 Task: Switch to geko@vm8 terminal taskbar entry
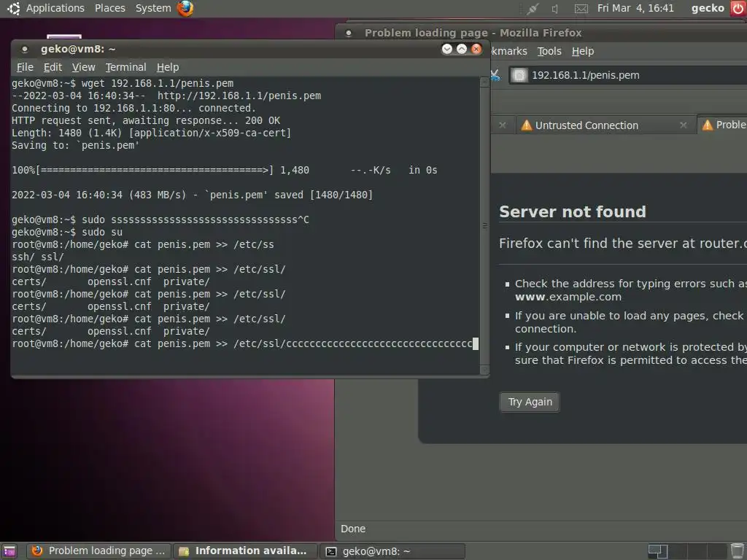pos(392,551)
